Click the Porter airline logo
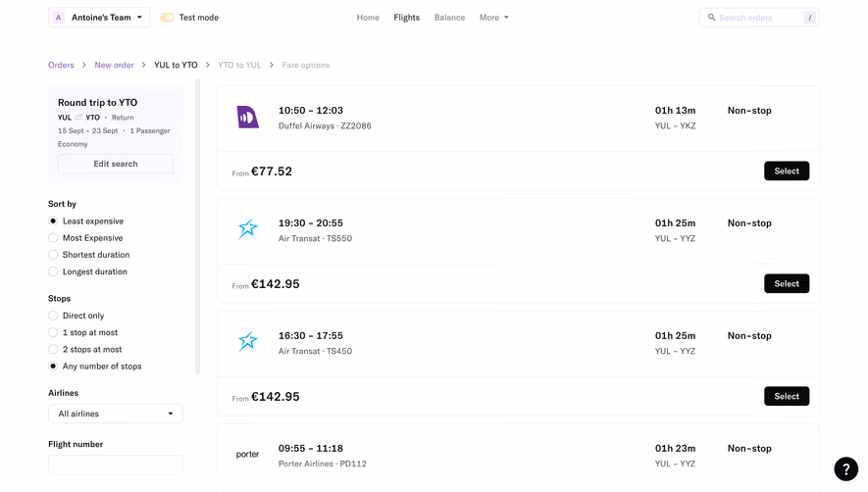Image resolution: width=868 pixels, height=492 pixels. (247, 455)
